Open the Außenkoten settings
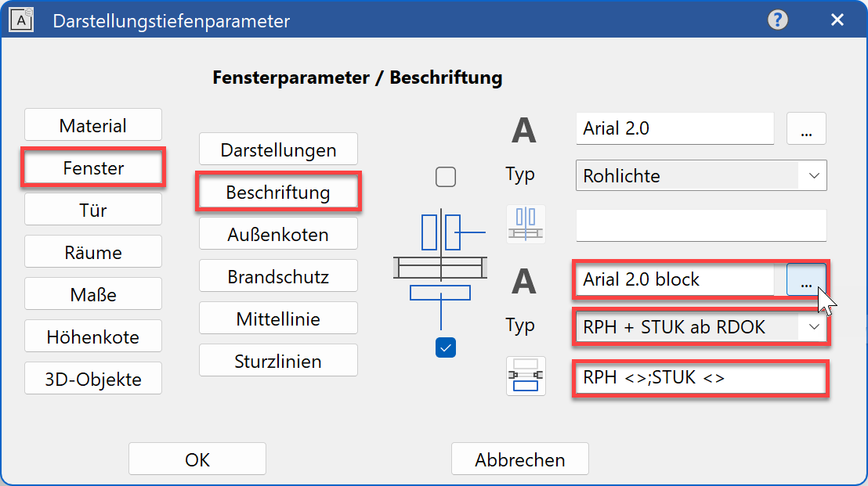 coord(278,233)
